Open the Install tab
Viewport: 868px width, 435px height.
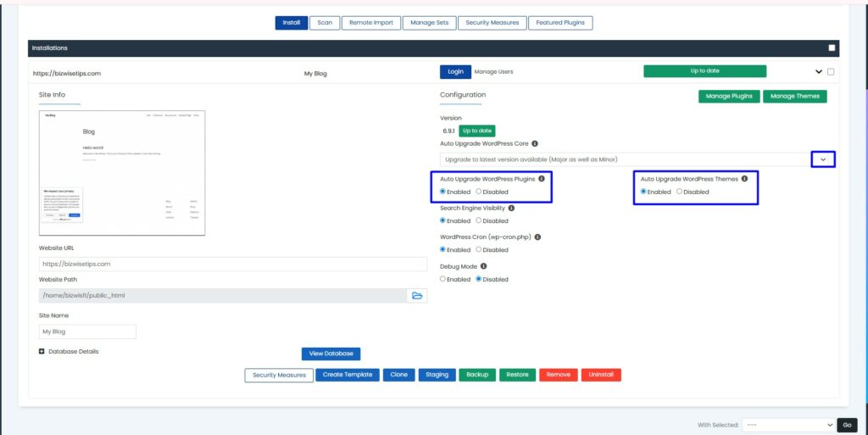pyautogui.click(x=292, y=23)
